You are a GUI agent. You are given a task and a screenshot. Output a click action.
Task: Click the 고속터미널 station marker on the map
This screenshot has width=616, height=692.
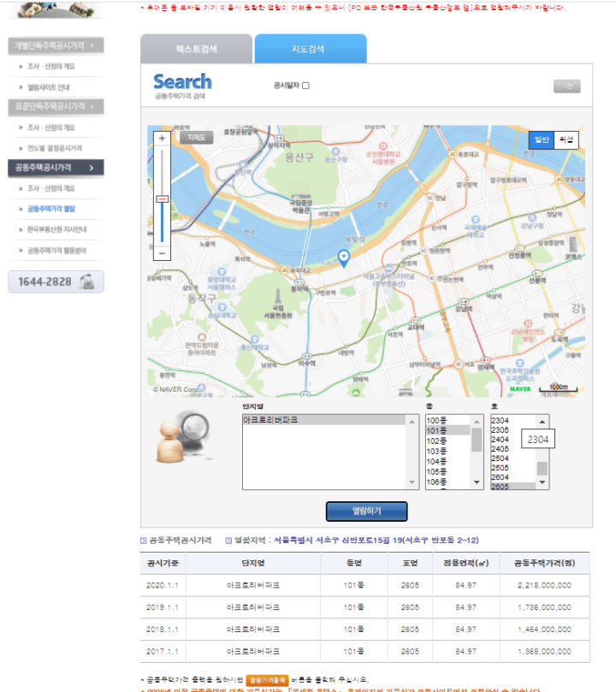point(388,268)
